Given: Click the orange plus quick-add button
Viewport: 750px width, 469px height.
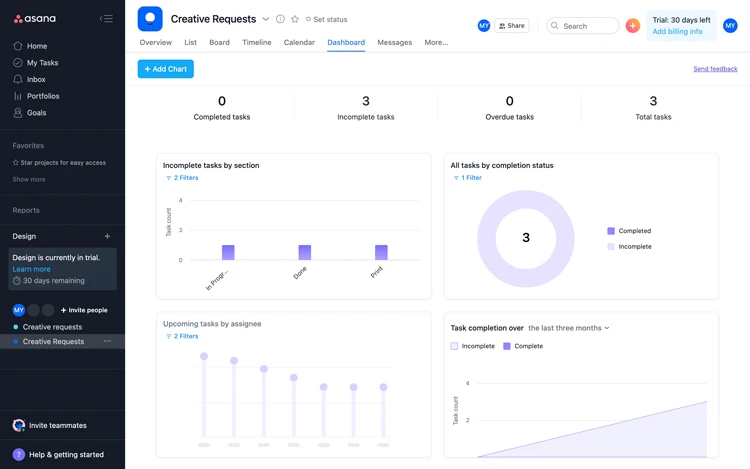Looking at the screenshot, I should coord(632,25).
